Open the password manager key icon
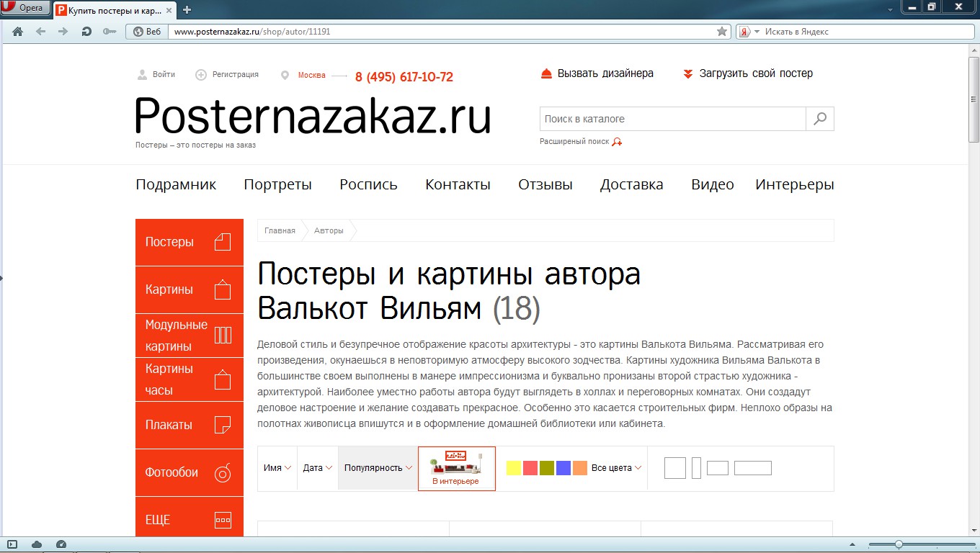The width and height of the screenshot is (980, 553). (110, 32)
